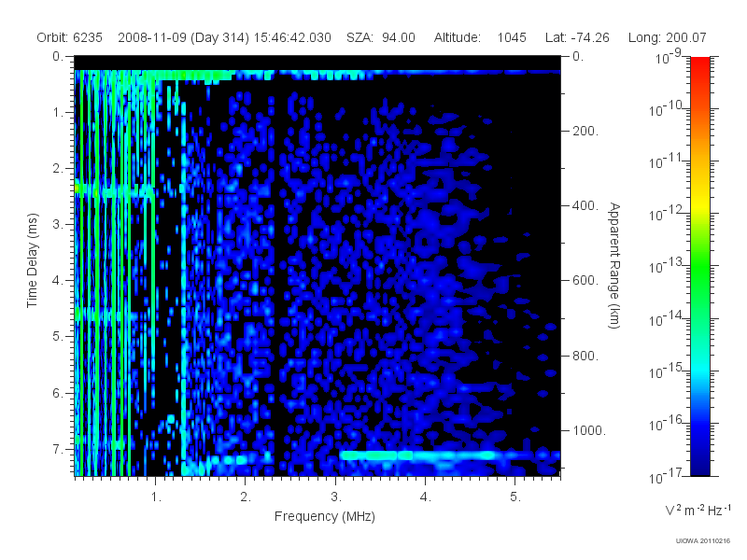Screen dimensions: 747x560
Task: Click the 'SZA: 94.00' value
Action: click(x=381, y=37)
